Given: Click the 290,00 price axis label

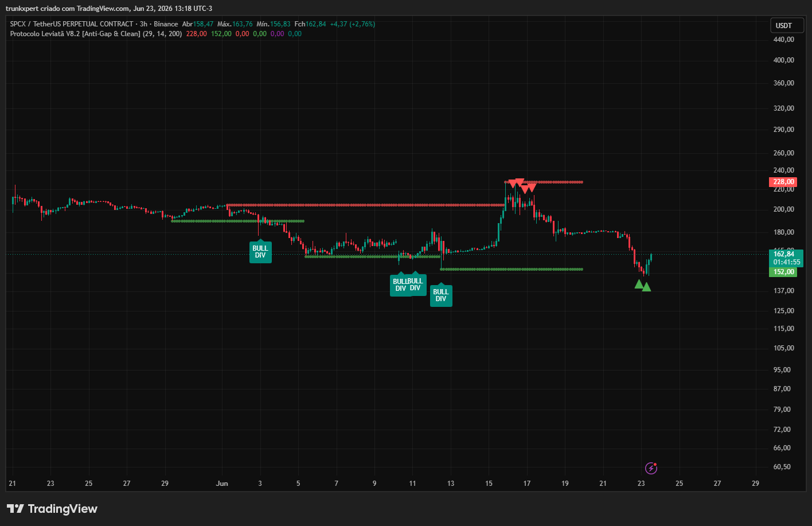Looking at the screenshot, I should [783, 130].
